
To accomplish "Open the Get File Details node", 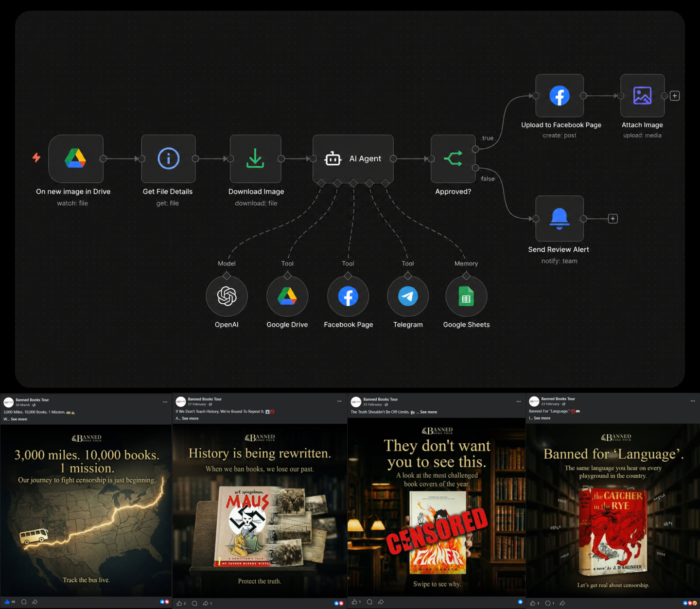I will (168, 158).
